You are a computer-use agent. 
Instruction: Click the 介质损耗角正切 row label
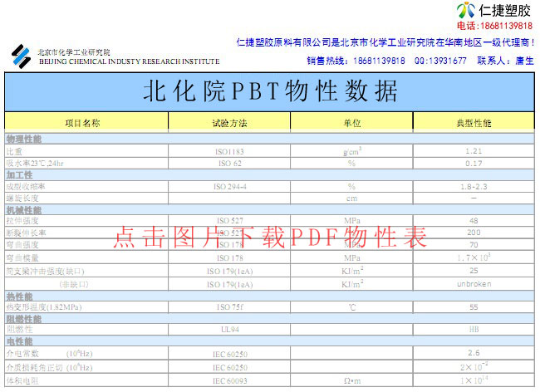point(34,368)
